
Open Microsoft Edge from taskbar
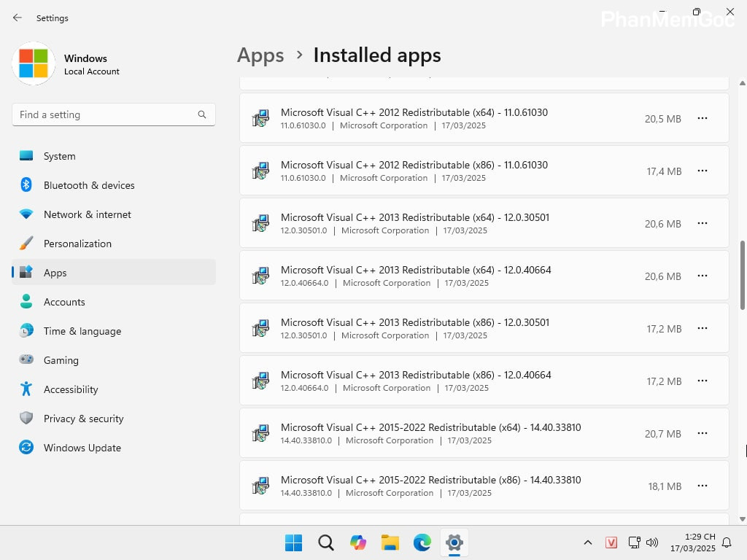(422, 542)
